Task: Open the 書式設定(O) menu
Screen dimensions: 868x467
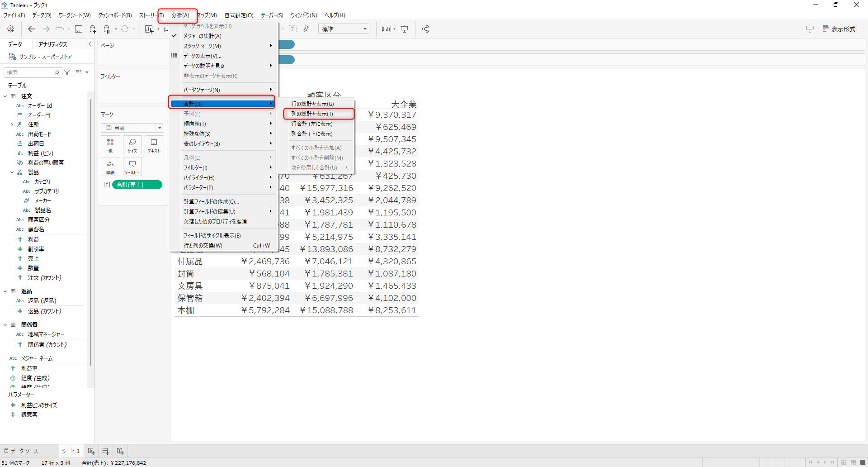Action: [239, 15]
